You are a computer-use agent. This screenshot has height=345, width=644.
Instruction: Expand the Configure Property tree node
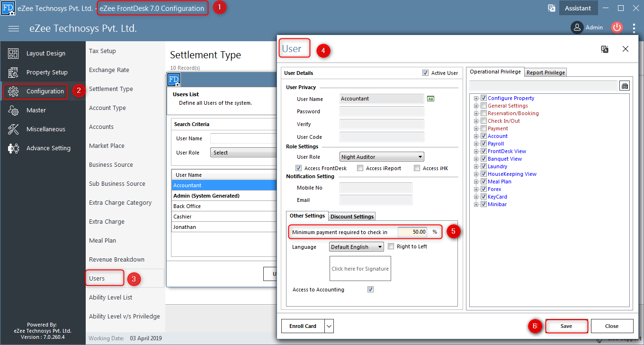[x=476, y=98]
